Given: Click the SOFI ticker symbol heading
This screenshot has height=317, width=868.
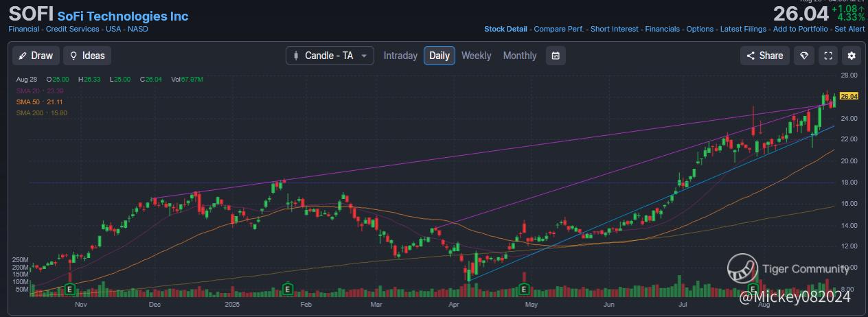Looking at the screenshot, I should (x=30, y=14).
